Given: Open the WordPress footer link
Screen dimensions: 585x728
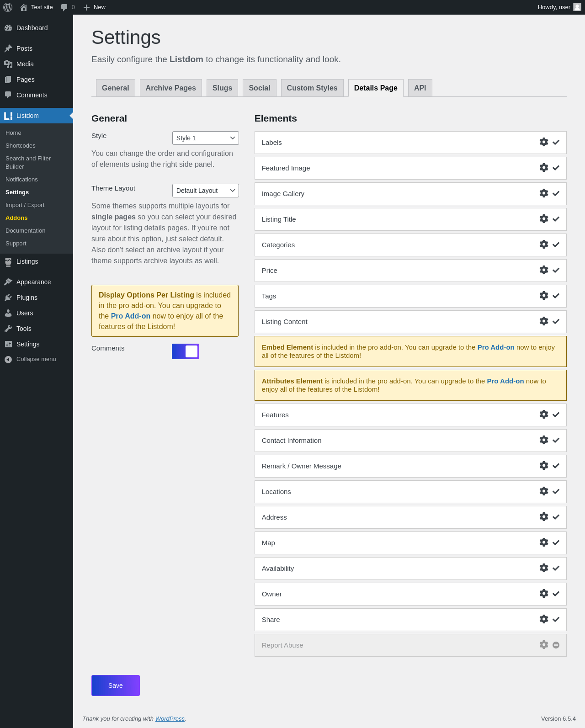Looking at the screenshot, I should [170, 719].
